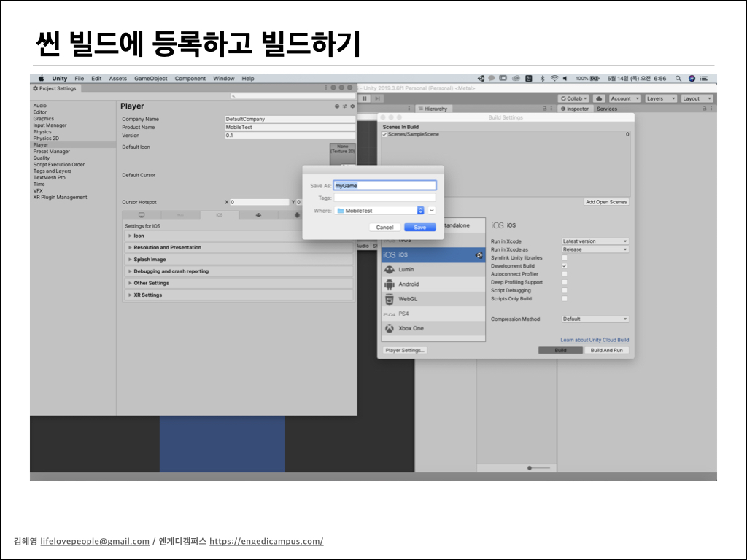Open Player settings help icon
This screenshot has width=747, height=560.
337,106
